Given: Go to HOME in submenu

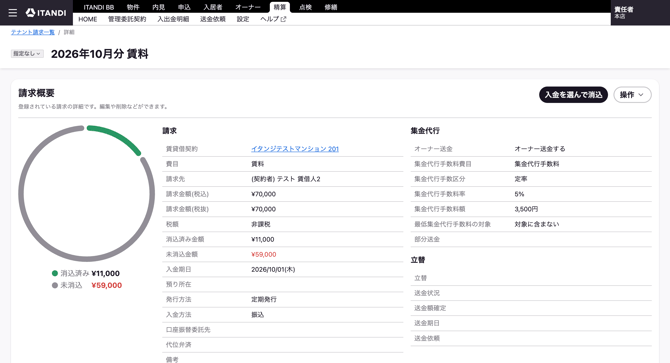Looking at the screenshot, I should click(x=88, y=19).
